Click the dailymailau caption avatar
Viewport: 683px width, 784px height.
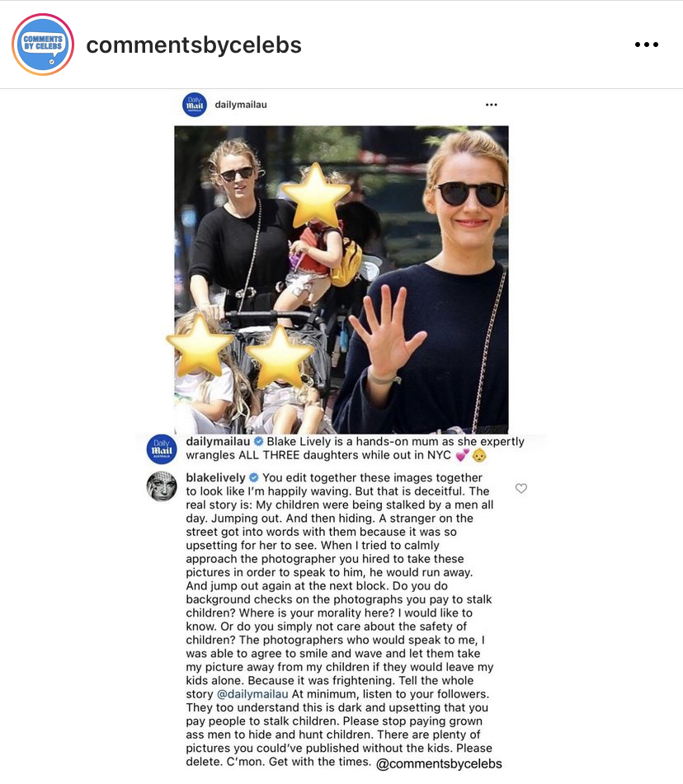162,449
